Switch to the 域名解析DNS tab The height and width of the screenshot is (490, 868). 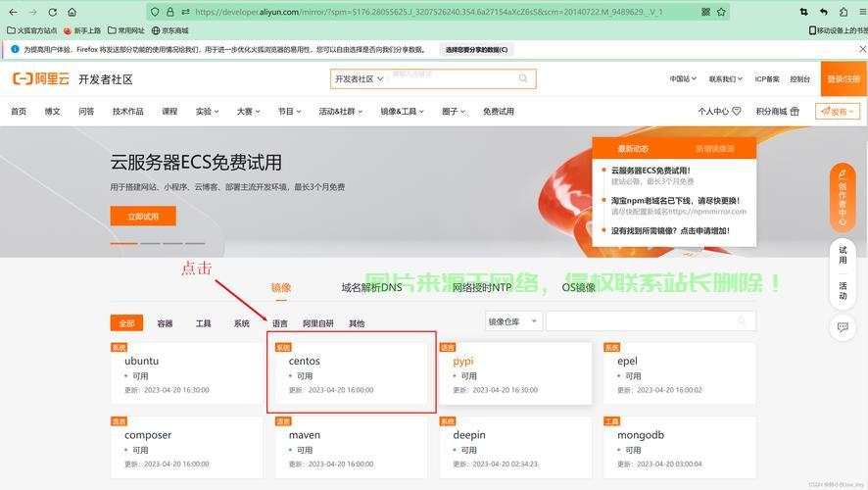371,287
